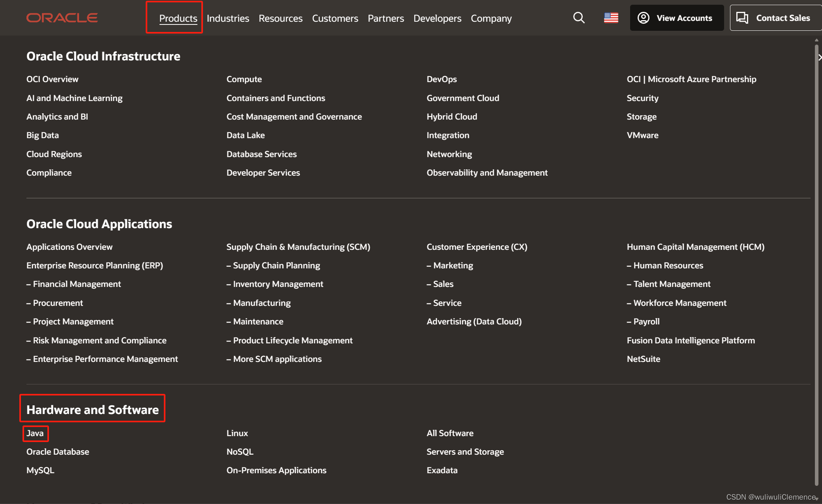Open the Partners menu

386,18
